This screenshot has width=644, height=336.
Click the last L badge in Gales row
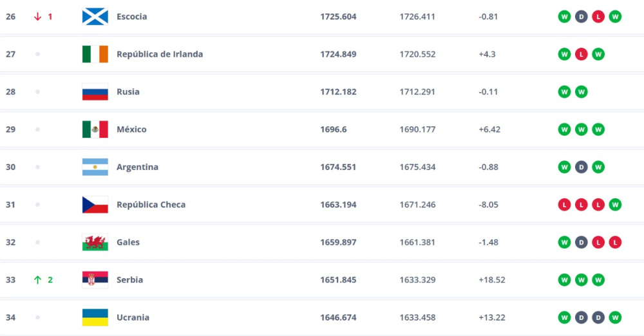(x=615, y=243)
